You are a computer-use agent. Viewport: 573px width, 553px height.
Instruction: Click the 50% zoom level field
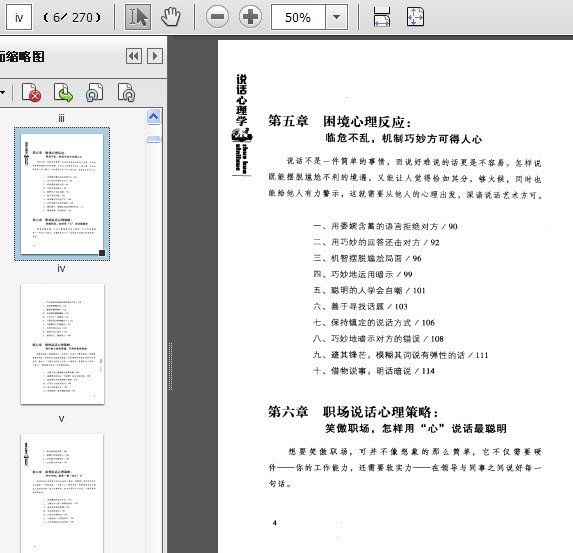pyautogui.click(x=298, y=17)
